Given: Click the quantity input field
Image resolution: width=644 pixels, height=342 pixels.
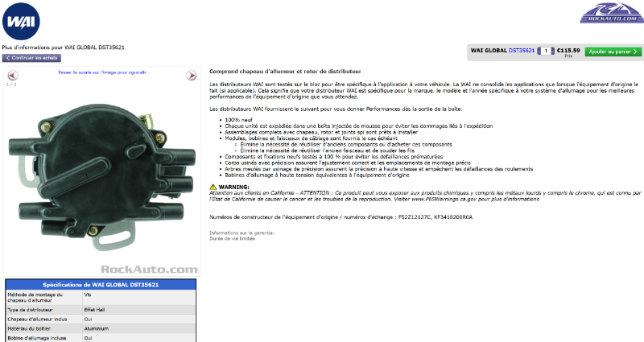Looking at the screenshot, I should 546,51.
